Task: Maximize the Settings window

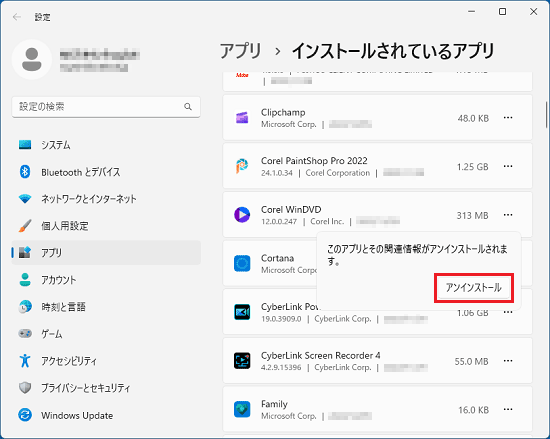Action: (502, 12)
